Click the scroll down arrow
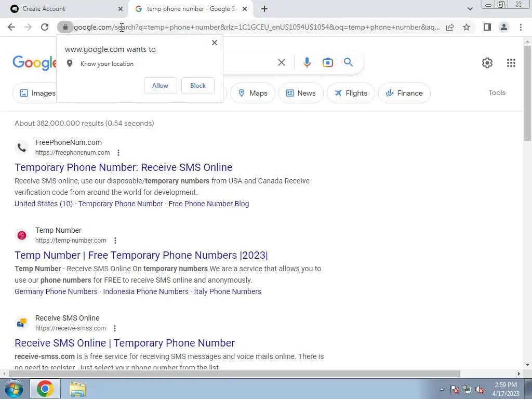Image resolution: width=532 pixels, height=399 pixels. click(527, 365)
